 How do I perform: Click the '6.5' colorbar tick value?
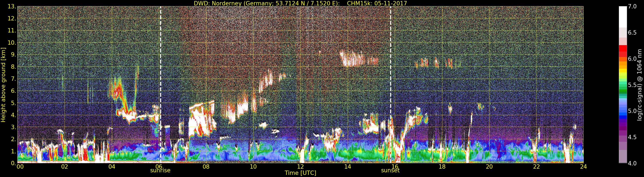coord(632,33)
